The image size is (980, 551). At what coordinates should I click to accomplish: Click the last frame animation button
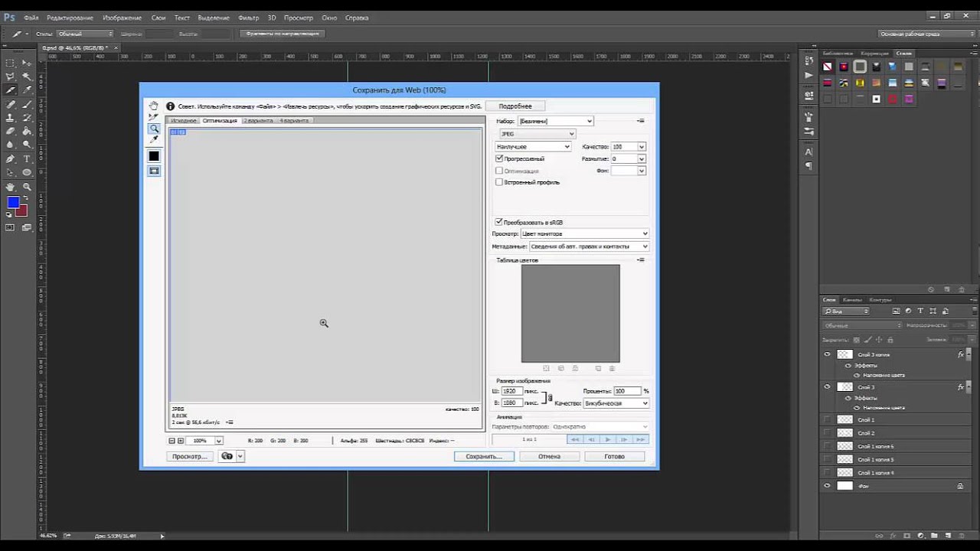(641, 439)
